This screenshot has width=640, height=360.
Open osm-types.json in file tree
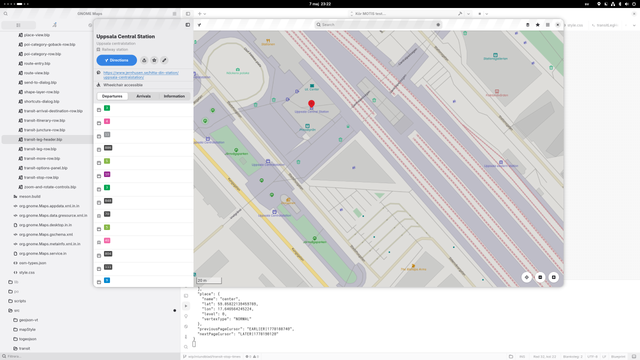(32, 263)
